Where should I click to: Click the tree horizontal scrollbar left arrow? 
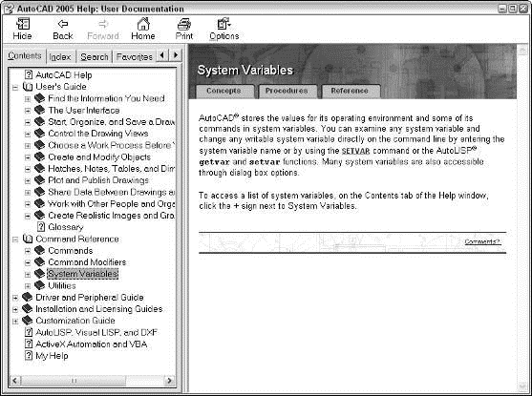pyautogui.click(x=15, y=381)
